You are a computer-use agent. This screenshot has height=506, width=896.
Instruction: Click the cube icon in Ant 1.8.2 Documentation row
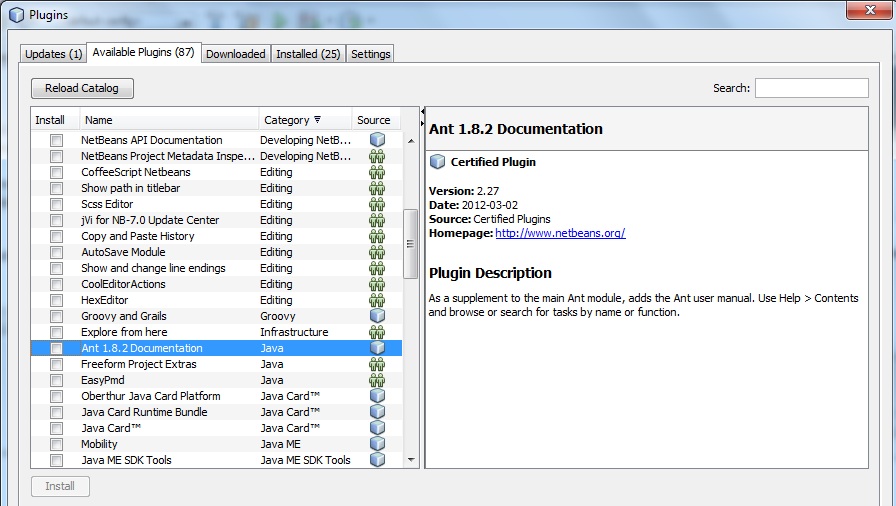tap(377, 348)
